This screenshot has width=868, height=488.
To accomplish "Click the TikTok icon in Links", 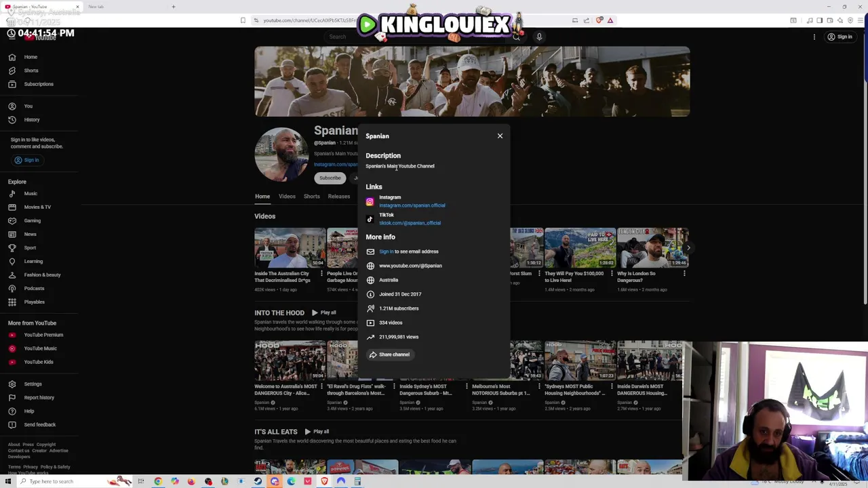I will tap(370, 219).
